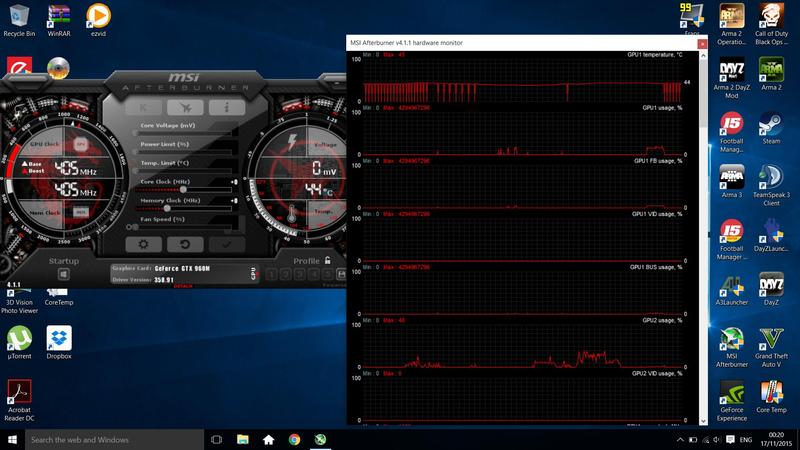The height and width of the screenshot is (450, 800).
Task: Click the GPU selector label beside graphics card
Action: tap(253, 273)
